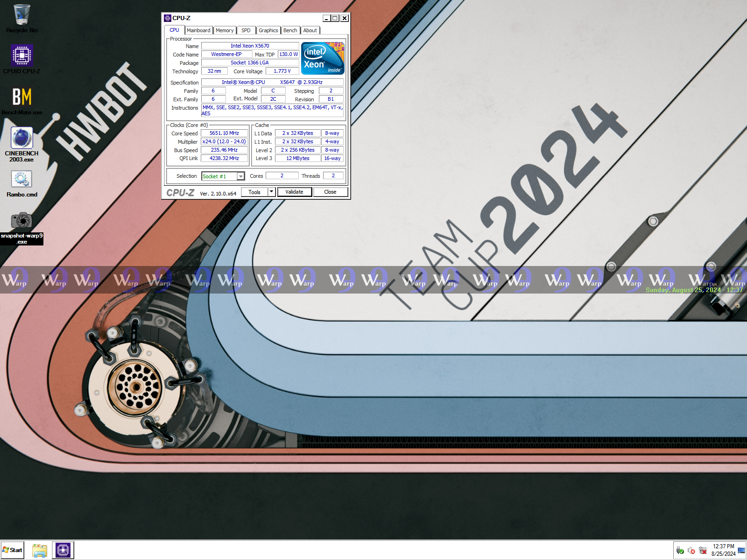Launch CPUID CPU-Z desktop shortcut
747x560 pixels.
21,59
